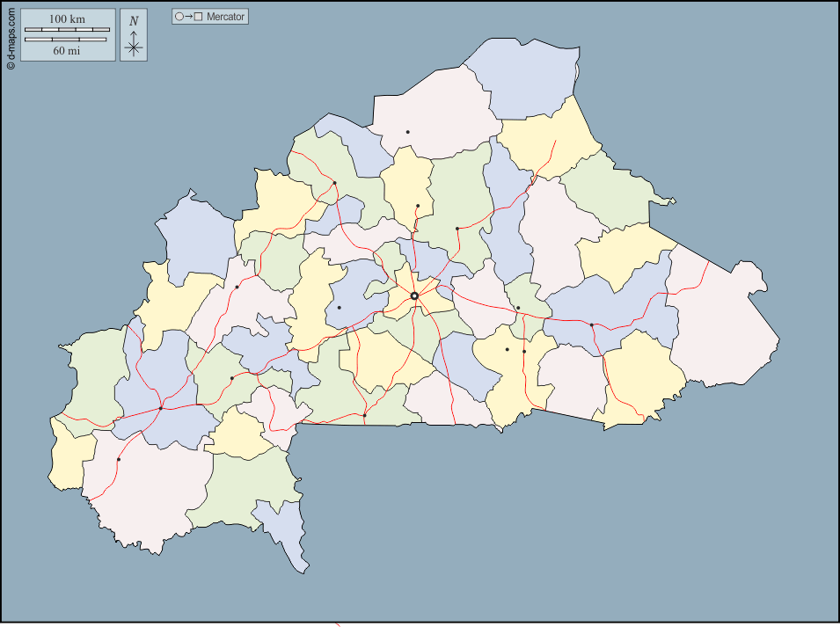Select the blue province at the southern tip
The image size is (840, 627).
pyautogui.click(x=283, y=528)
